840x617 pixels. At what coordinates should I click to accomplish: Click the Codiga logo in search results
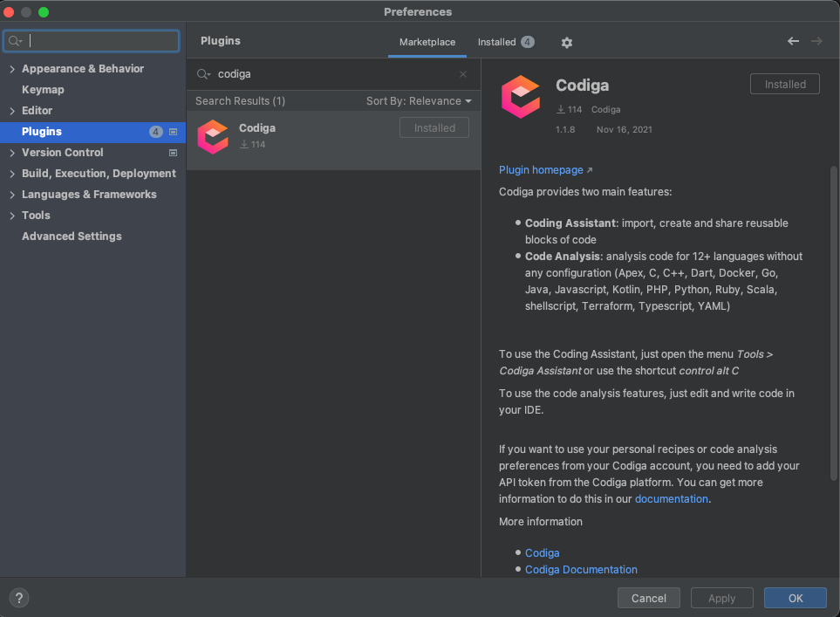pyautogui.click(x=213, y=137)
